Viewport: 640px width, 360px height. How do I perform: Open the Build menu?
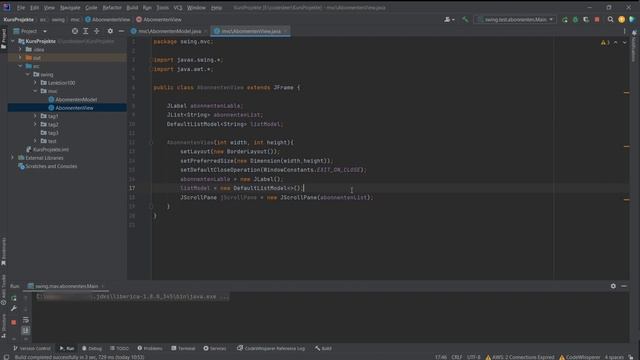coord(132,7)
